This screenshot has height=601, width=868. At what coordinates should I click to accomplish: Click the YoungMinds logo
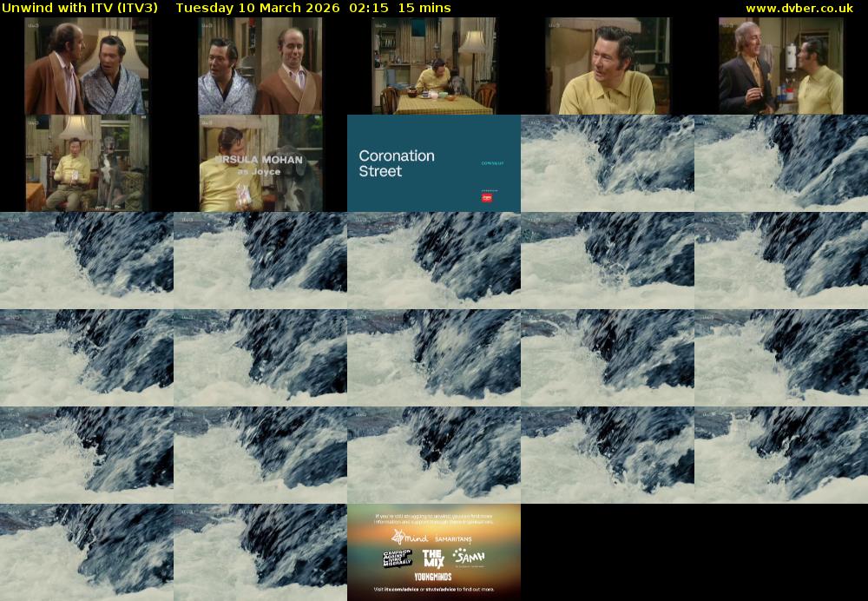(x=433, y=577)
